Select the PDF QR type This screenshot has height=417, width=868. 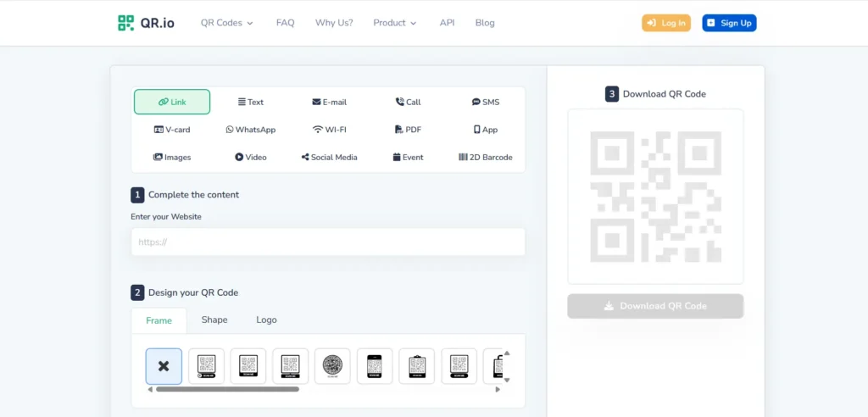(x=408, y=130)
